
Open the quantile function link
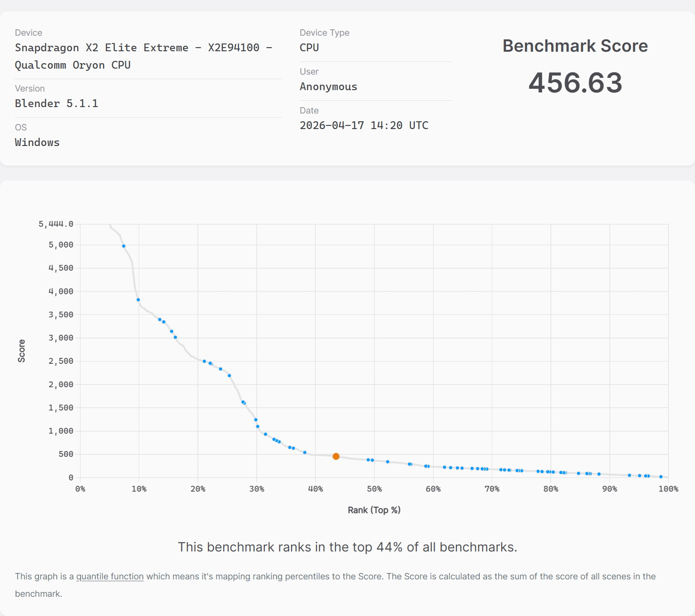click(110, 577)
